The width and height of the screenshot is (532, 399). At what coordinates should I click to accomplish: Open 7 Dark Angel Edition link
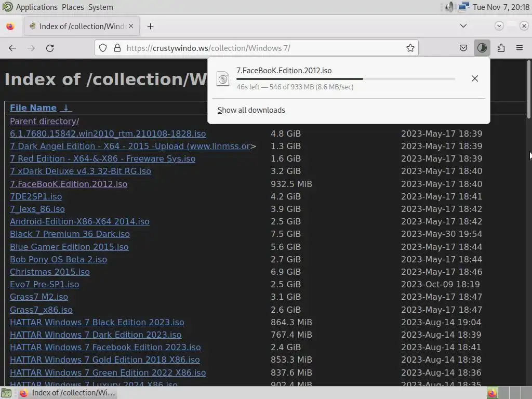pos(130,146)
